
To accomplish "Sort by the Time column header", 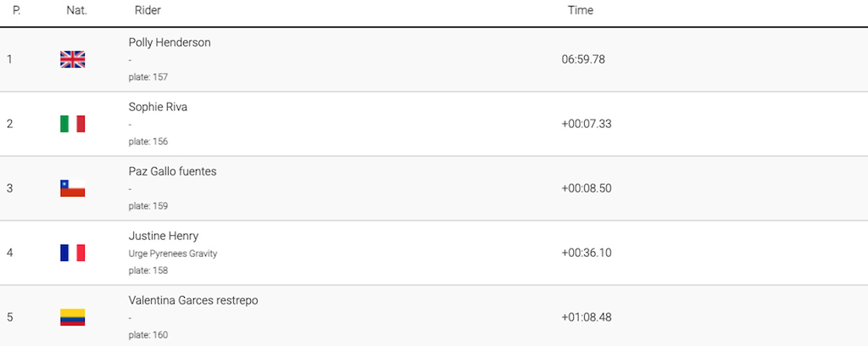I will [580, 10].
